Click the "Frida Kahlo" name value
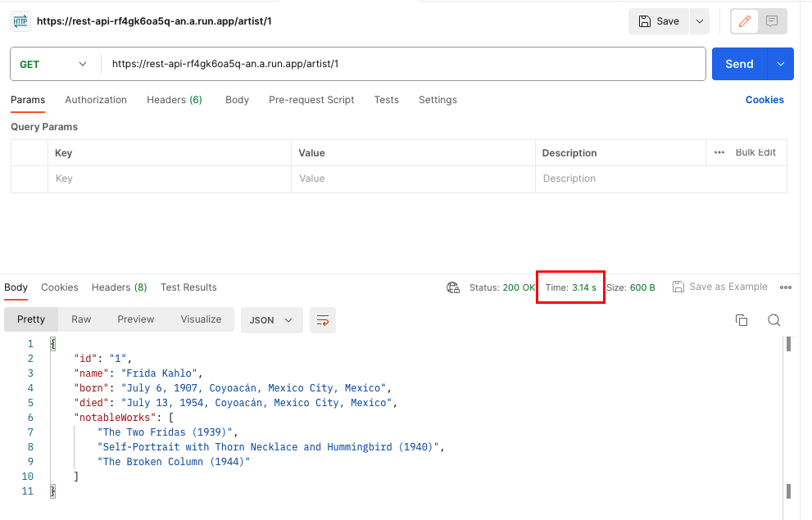This screenshot has width=812, height=520. point(159,373)
